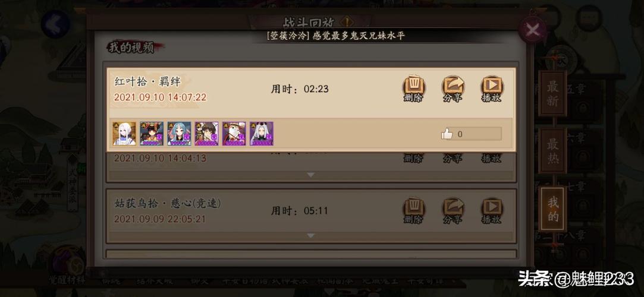Select the blue-haired shikigami portrait
This screenshot has width=644, height=297.
click(x=179, y=133)
